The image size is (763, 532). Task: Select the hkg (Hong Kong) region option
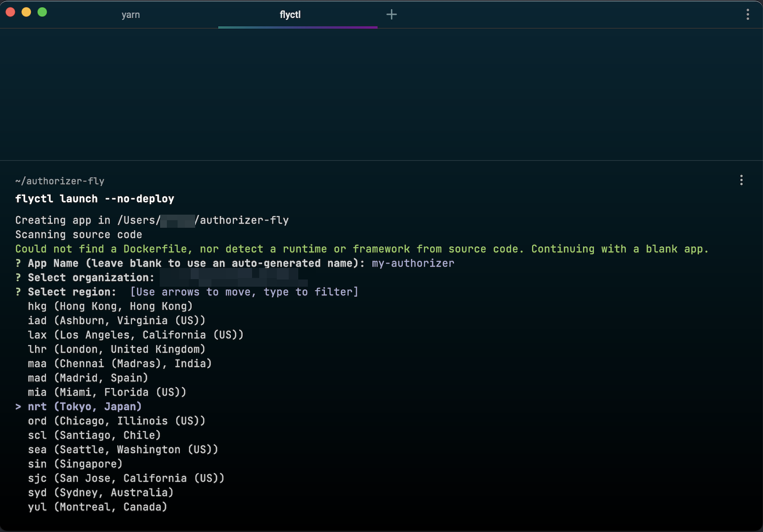click(110, 306)
